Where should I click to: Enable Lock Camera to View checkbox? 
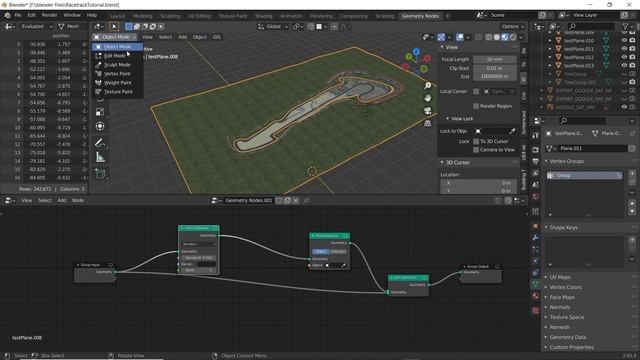tap(476, 150)
